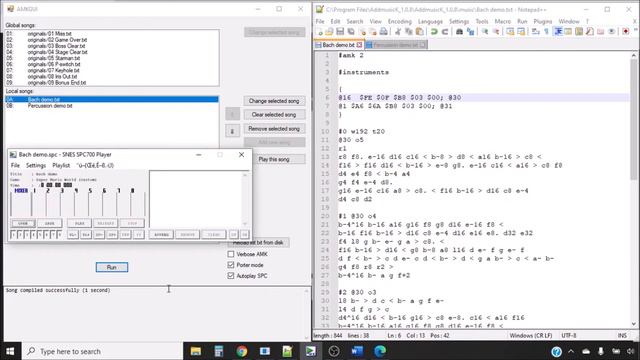Click the Save icon in Notepad++ toolbar

[340, 32]
